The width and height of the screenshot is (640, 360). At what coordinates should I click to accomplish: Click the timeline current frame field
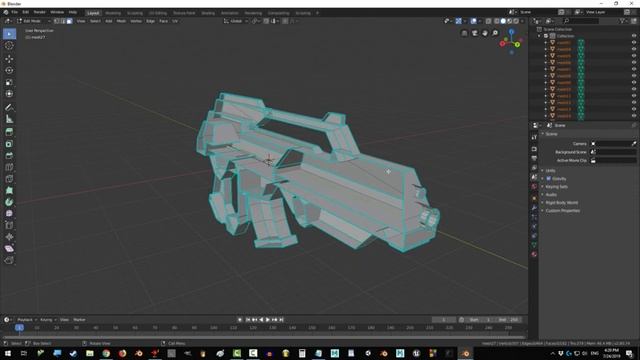[x=444, y=320]
